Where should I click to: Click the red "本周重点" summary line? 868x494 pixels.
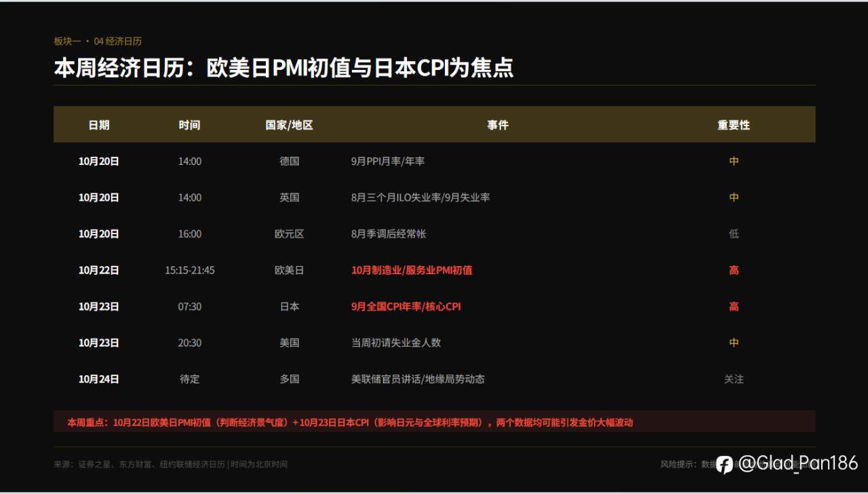coord(350,422)
